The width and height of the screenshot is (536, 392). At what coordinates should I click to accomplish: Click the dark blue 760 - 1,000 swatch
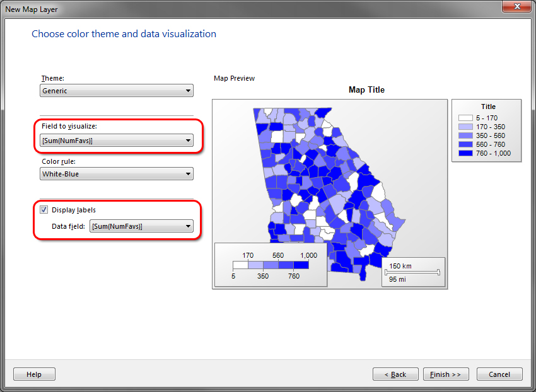click(x=465, y=153)
